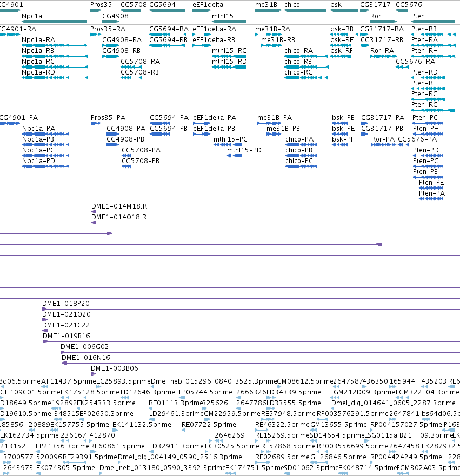Viewport: 460px width, 476px height.
Task: Select transcript CG5708-RA
Action: tap(131, 67)
